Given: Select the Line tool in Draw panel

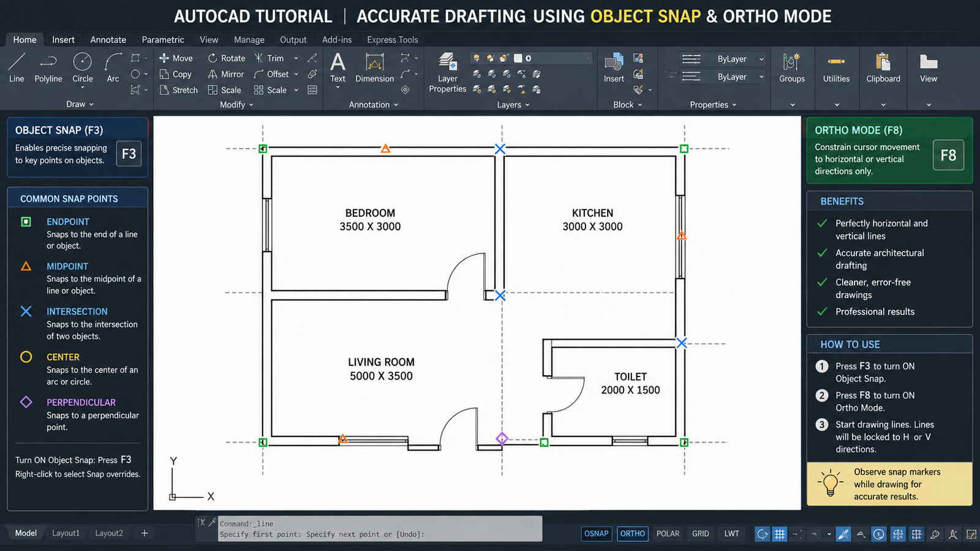Looking at the screenshot, I should click(x=17, y=67).
